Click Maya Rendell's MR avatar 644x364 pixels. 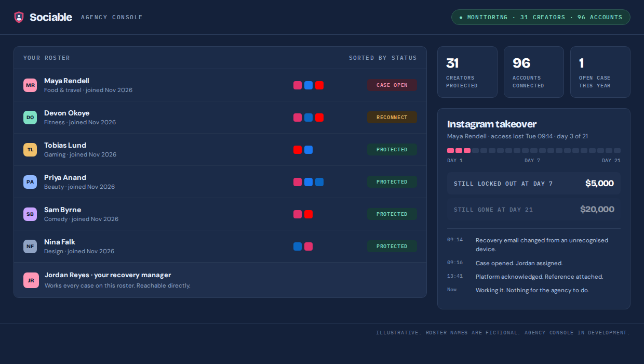click(30, 85)
